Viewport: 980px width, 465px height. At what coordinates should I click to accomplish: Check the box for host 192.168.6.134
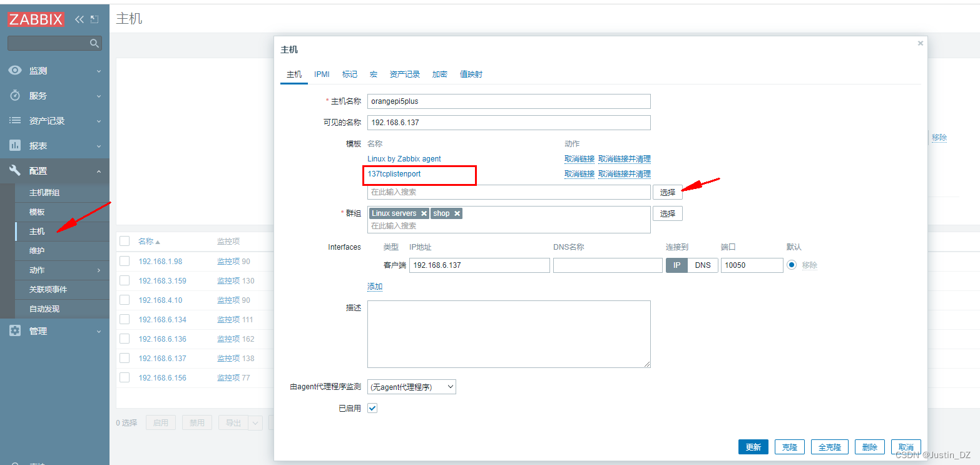click(125, 319)
